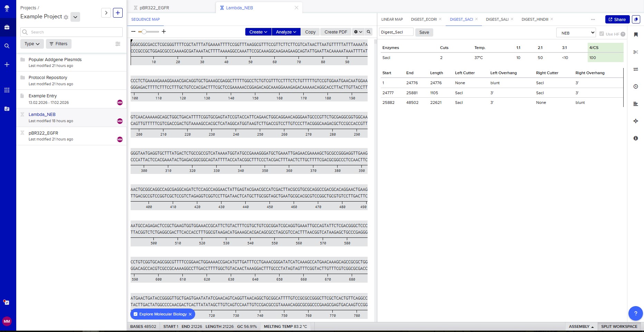Close the DIGEST_SALI tab
Screen dimensions: 644x332
click(512, 19)
